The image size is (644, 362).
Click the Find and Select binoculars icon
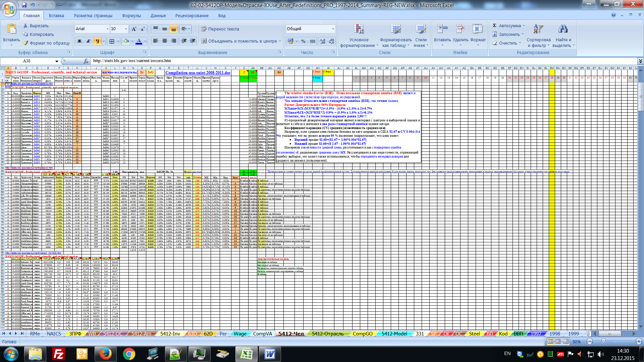563,29
